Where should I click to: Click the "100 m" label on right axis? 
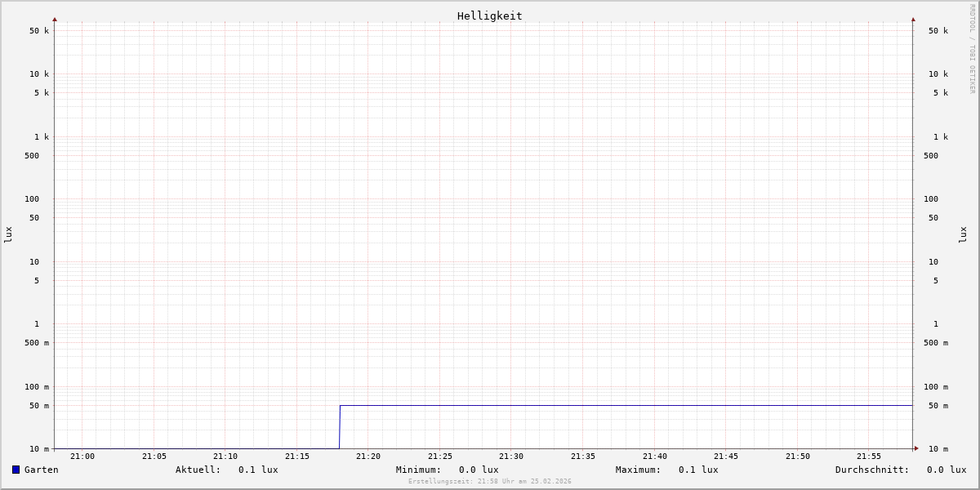point(936,387)
